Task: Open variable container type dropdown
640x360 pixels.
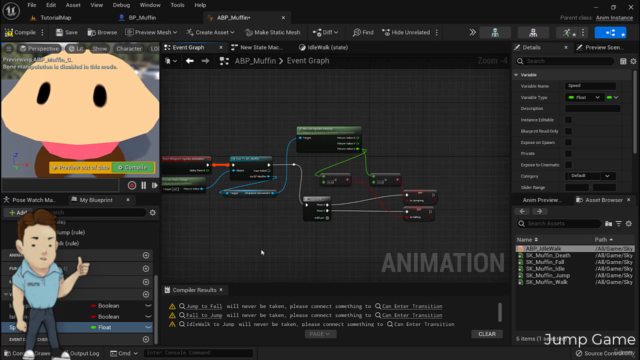Action: (612, 98)
